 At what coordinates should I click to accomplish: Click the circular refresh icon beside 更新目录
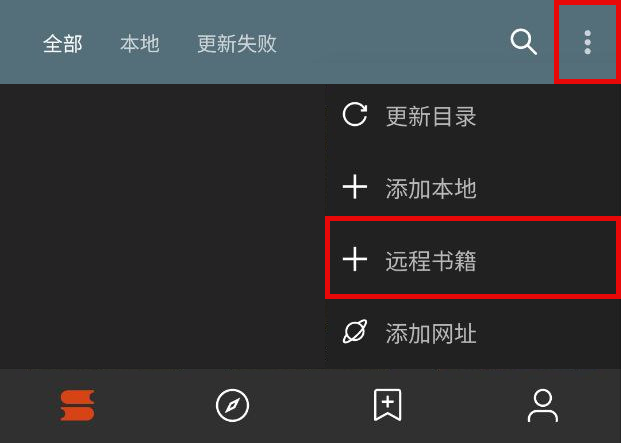(x=355, y=115)
